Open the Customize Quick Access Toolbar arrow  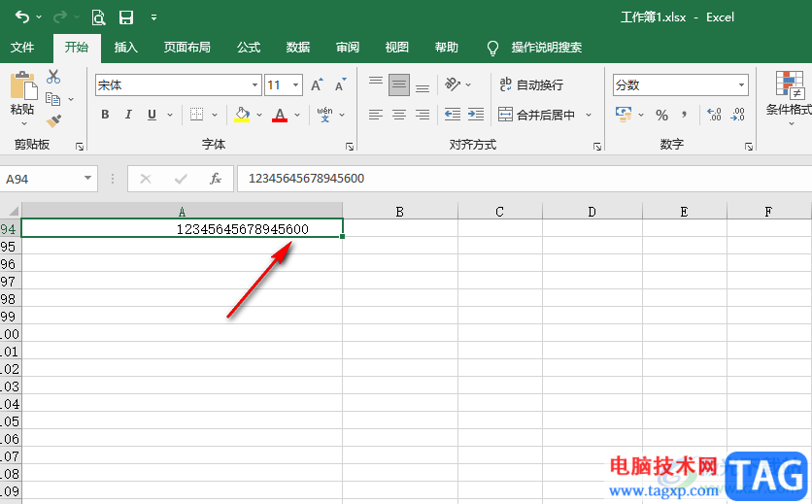pyautogui.click(x=153, y=17)
